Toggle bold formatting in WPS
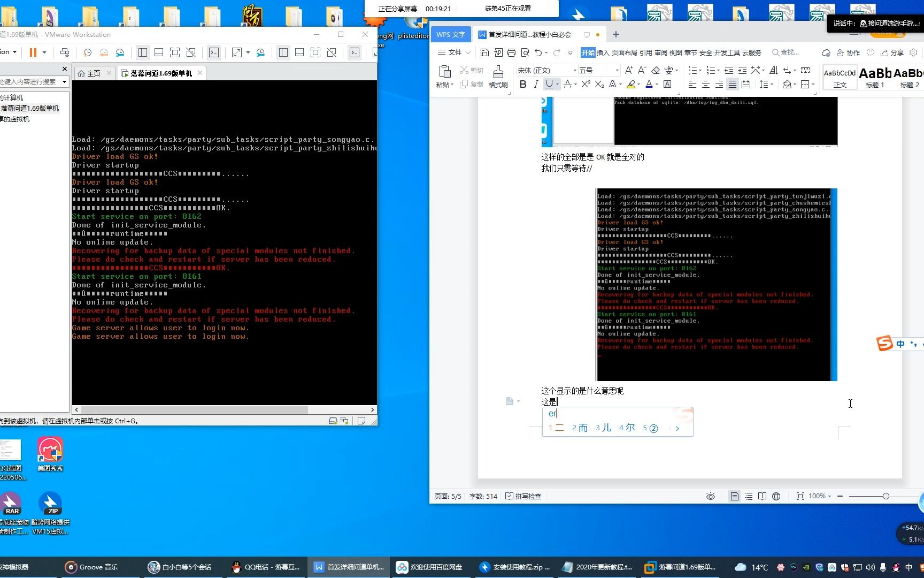This screenshot has width=924, height=578. click(523, 84)
